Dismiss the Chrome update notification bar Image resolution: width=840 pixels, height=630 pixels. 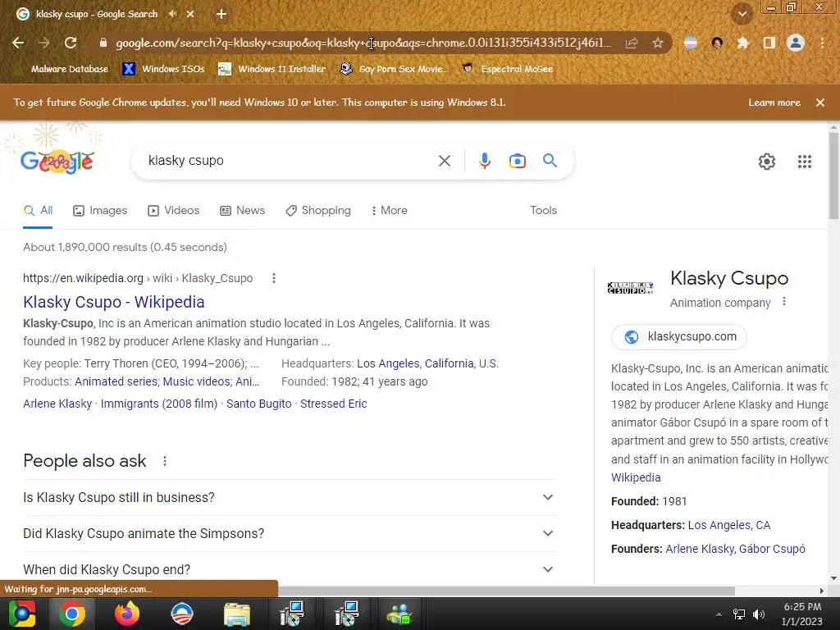click(x=819, y=103)
